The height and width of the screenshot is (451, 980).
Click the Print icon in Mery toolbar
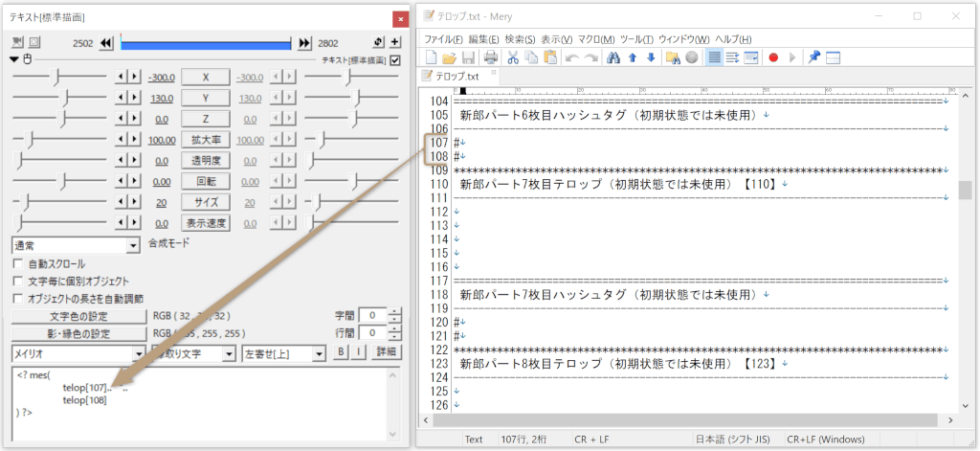point(491,57)
